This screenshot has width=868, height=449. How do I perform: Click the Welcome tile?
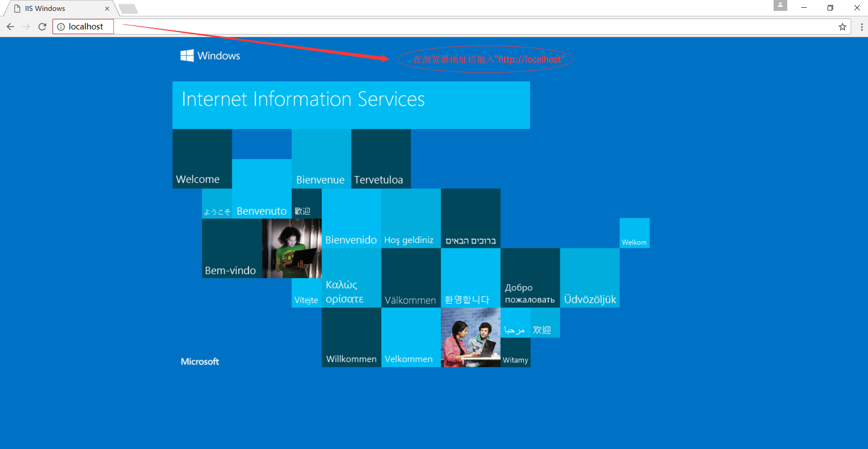(x=202, y=159)
